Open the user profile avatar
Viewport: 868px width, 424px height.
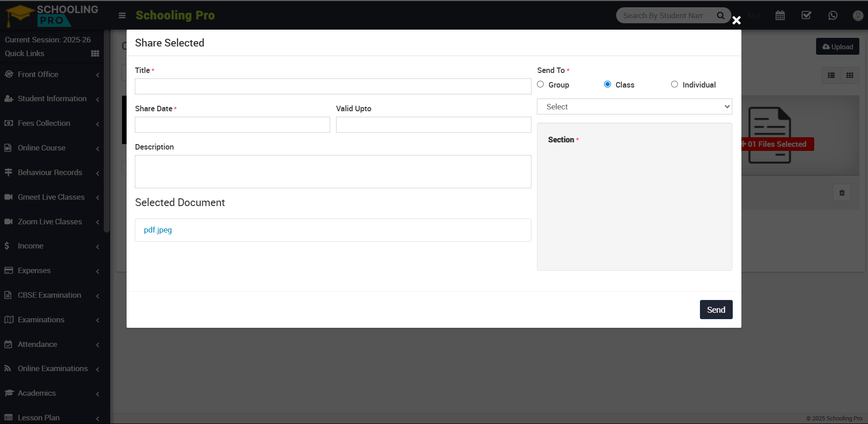858,16
